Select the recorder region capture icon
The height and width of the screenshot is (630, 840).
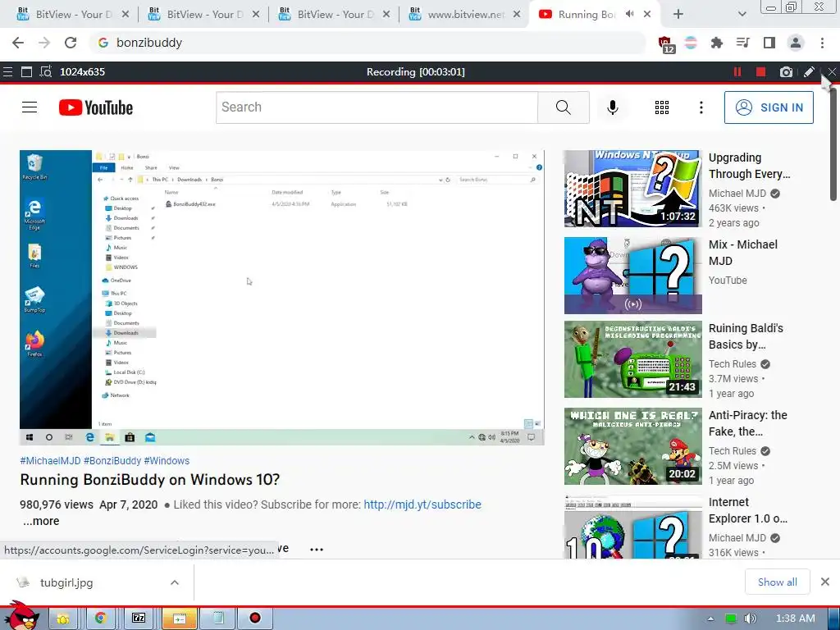point(46,72)
